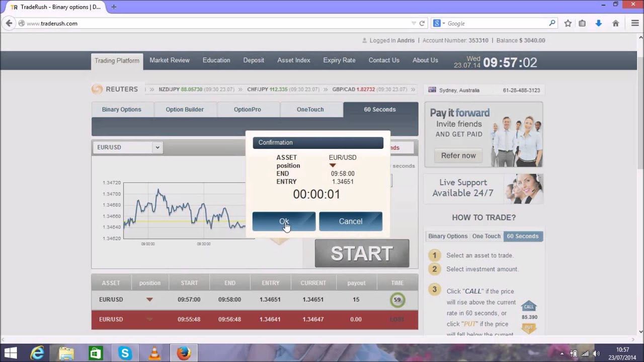Open the Asset Index page

pyautogui.click(x=294, y=60)
